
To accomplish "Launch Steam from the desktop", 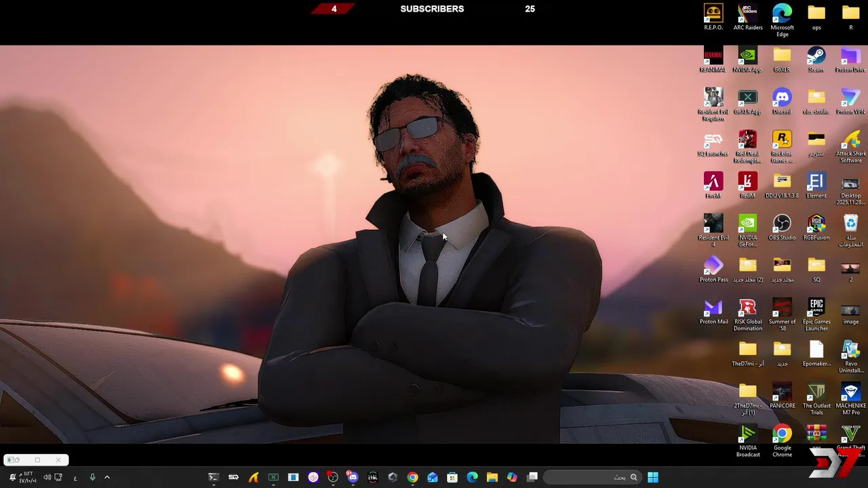I will [x=816, y=60].
